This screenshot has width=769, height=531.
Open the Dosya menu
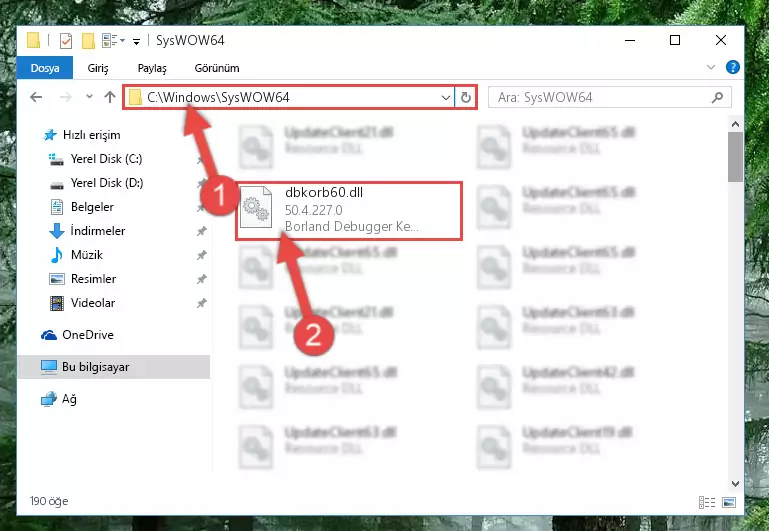45,68
